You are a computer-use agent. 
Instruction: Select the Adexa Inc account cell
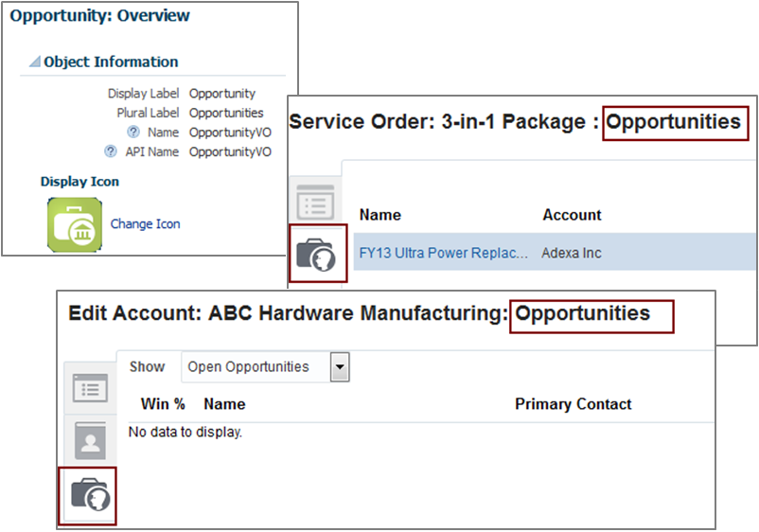(x=571, y=254)
